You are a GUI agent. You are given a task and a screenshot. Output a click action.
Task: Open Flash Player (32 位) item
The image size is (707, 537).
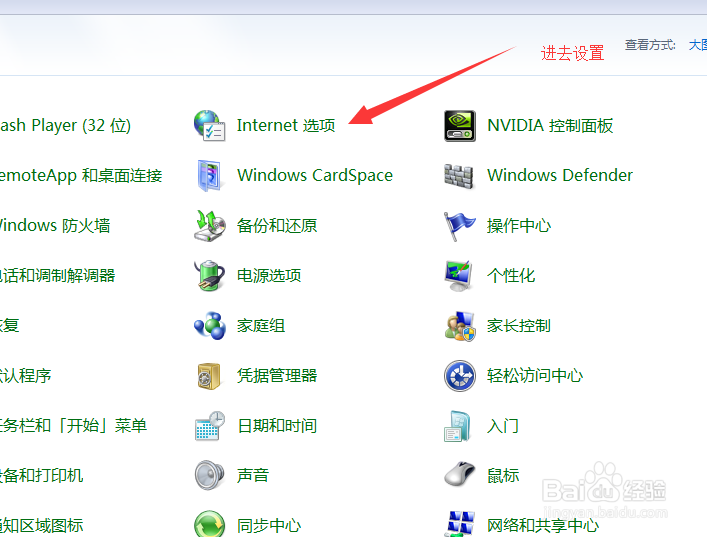(65, 126)
